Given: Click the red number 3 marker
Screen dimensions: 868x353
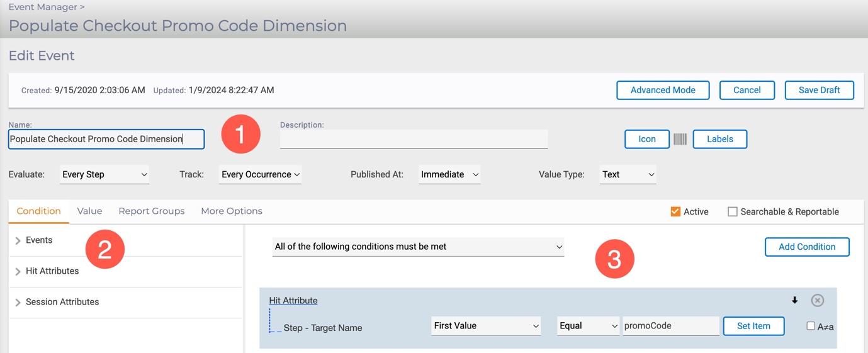Looking at the screenshot, I should coord(614,259).
